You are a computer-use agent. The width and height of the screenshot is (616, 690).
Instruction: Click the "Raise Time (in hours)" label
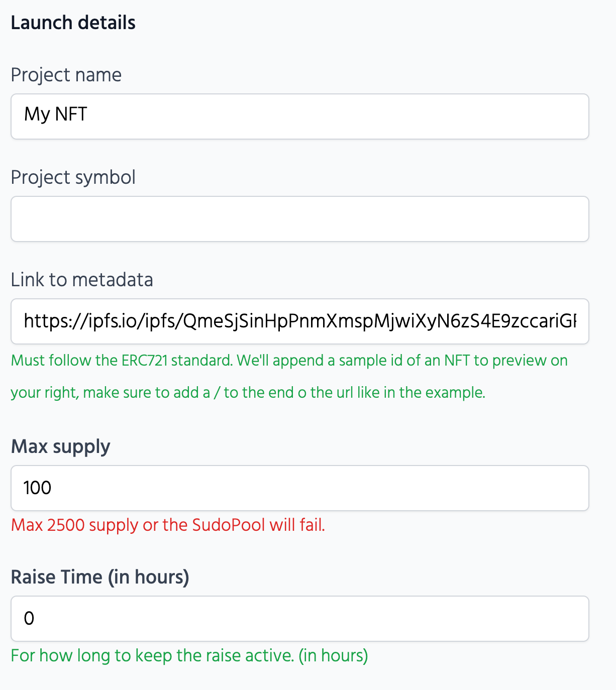pos(100,577)
